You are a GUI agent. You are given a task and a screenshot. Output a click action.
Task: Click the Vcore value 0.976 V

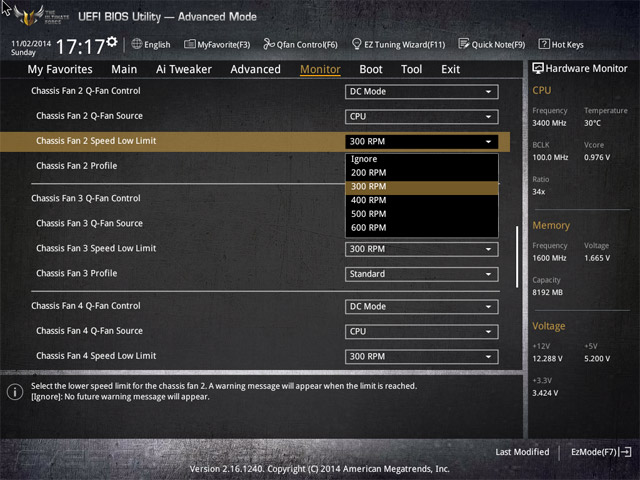click(x=597, y=157)
